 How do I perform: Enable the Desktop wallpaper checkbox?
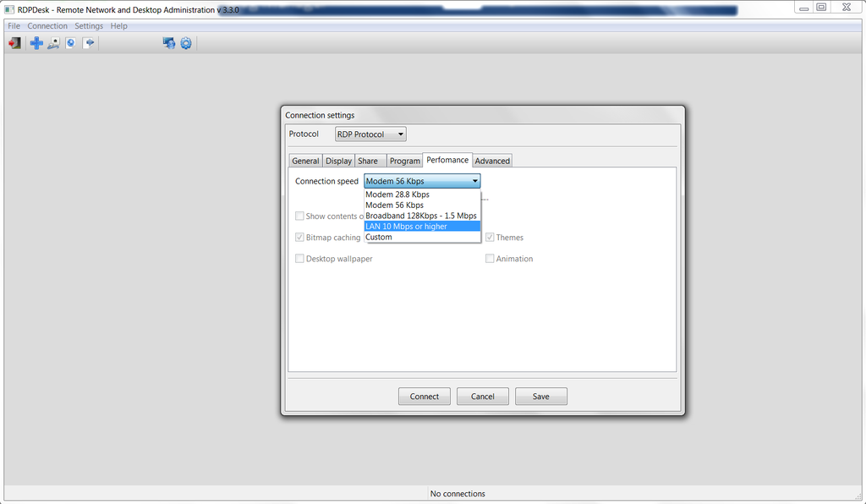tap(299, 259)
